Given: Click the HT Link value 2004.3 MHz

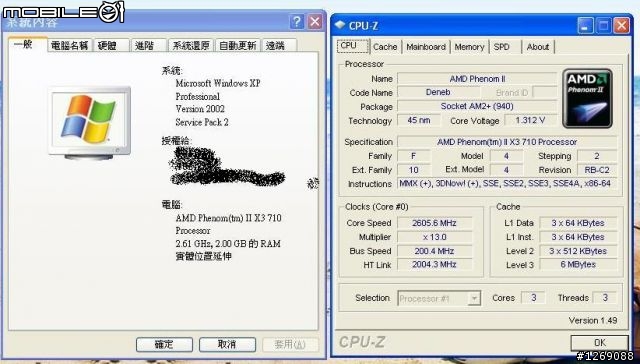Looking at the screenshot, I should tap(434, 265).
